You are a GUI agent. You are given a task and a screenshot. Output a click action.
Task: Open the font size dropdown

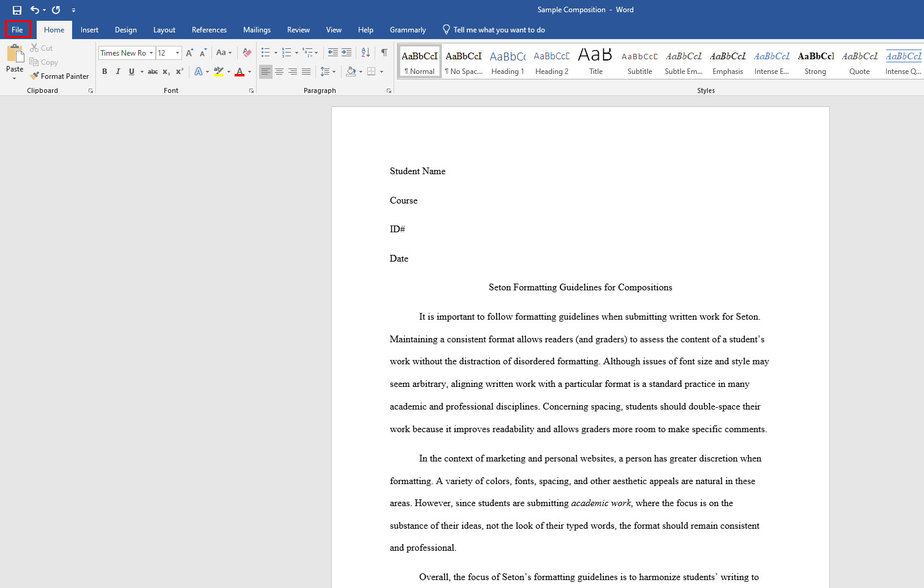[177, 53]
